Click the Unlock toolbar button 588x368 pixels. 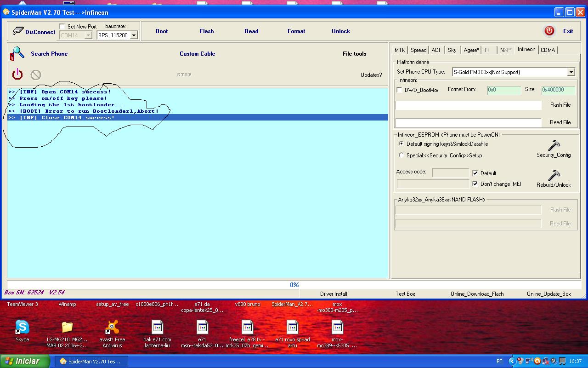341,31
